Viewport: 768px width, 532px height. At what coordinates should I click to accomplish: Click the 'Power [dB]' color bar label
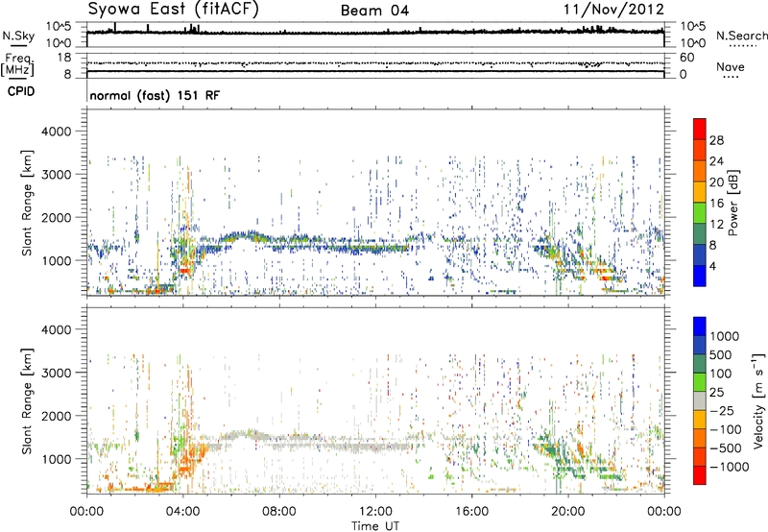pyautogui.click(x=733, y=203)
